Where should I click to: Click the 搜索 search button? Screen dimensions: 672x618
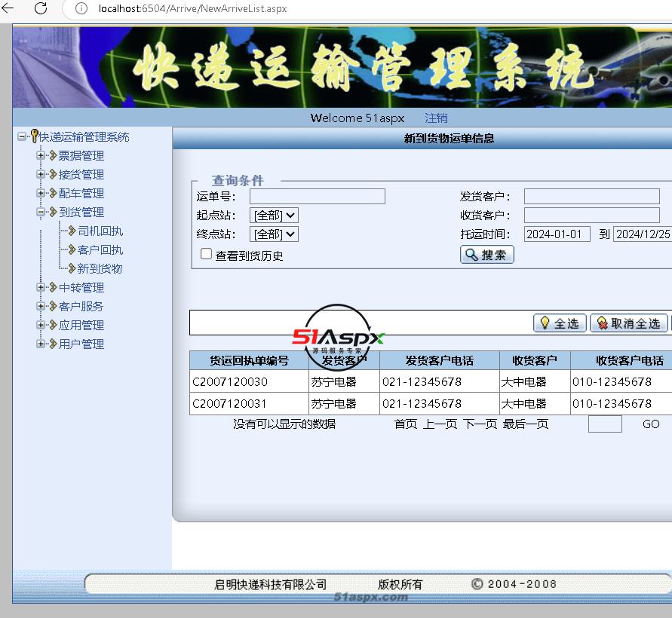[487, 255]
